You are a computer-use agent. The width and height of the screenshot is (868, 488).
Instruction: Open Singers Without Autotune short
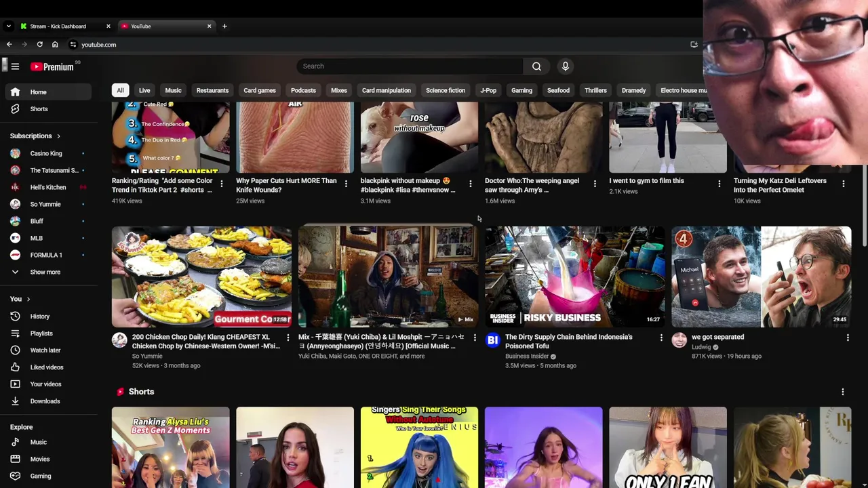(419, 447)
